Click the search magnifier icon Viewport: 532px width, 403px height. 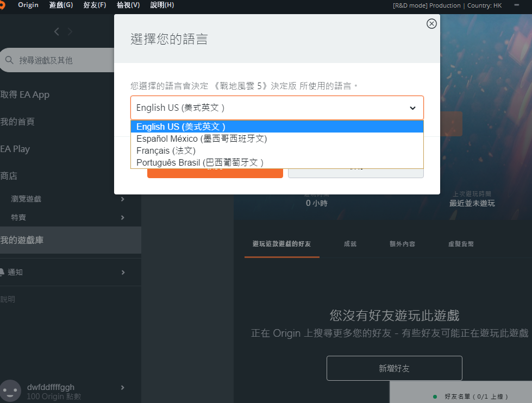[9, 60]
